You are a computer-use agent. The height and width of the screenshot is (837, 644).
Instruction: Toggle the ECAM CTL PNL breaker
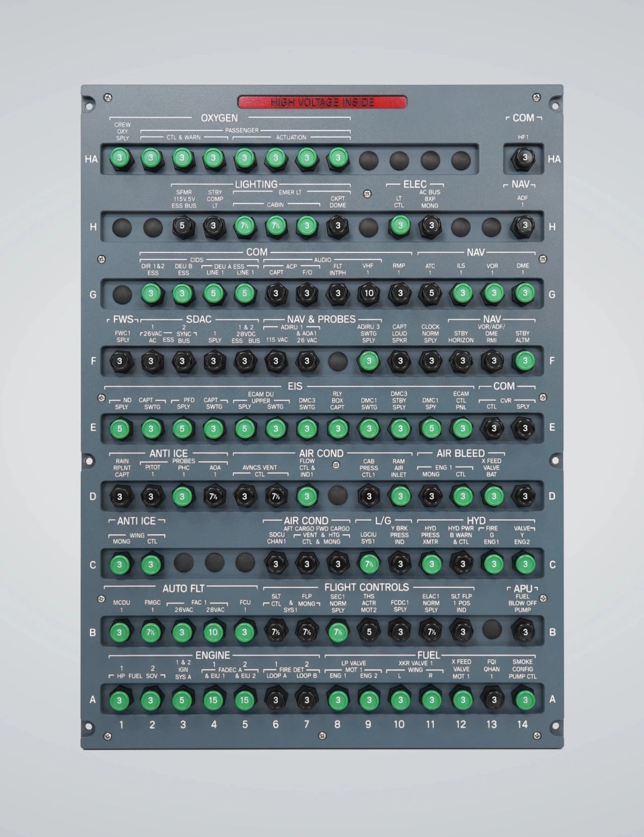462,428
